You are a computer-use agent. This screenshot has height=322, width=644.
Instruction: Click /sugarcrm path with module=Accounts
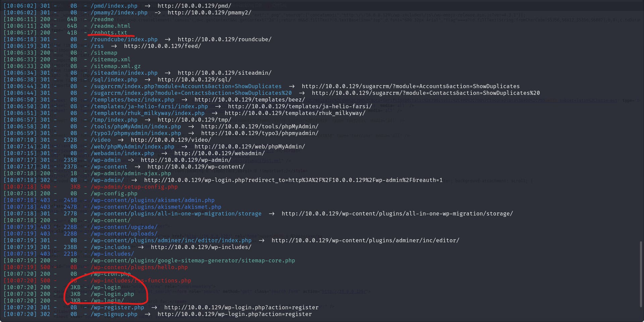pyautogui.click(x=186, y=86)
